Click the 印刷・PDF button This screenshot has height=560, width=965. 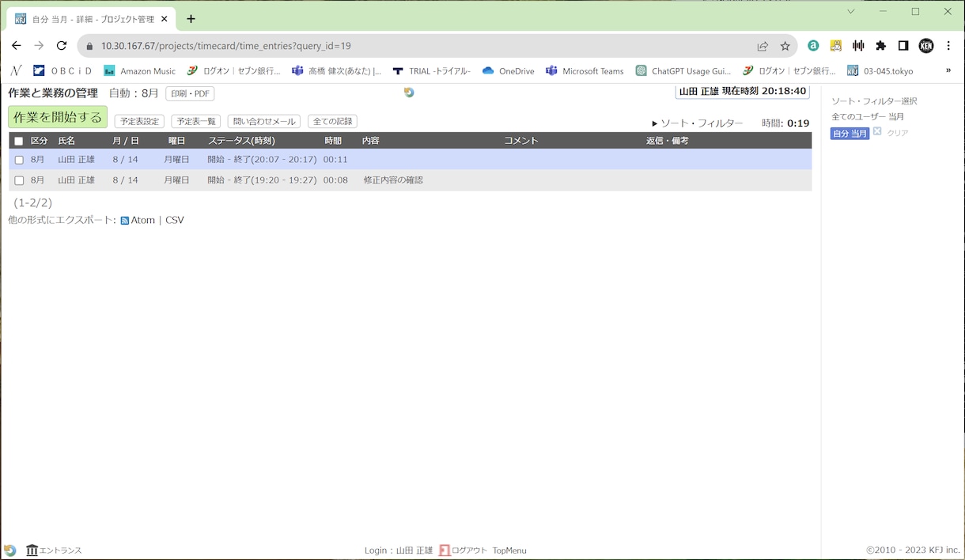190,93
